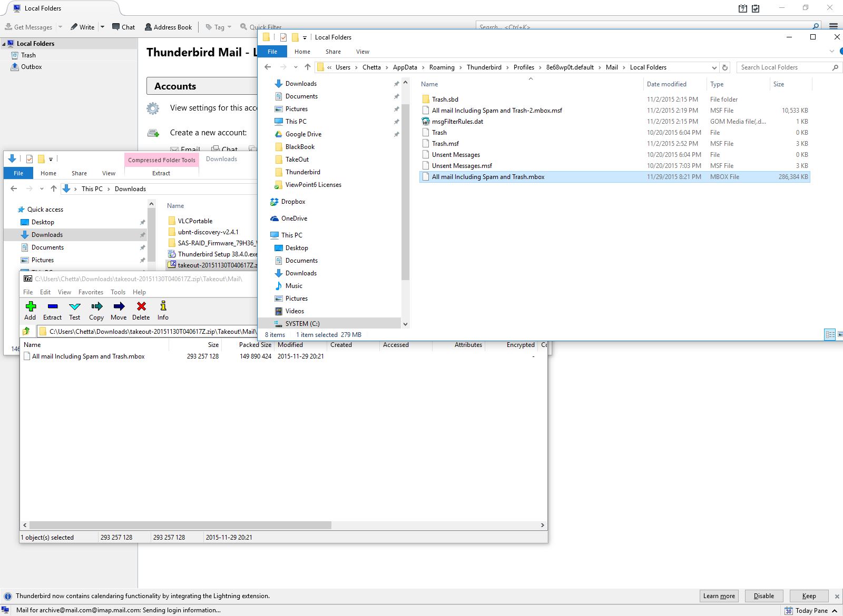Open Compressed Folder Tools tab in Downloads

162,160
